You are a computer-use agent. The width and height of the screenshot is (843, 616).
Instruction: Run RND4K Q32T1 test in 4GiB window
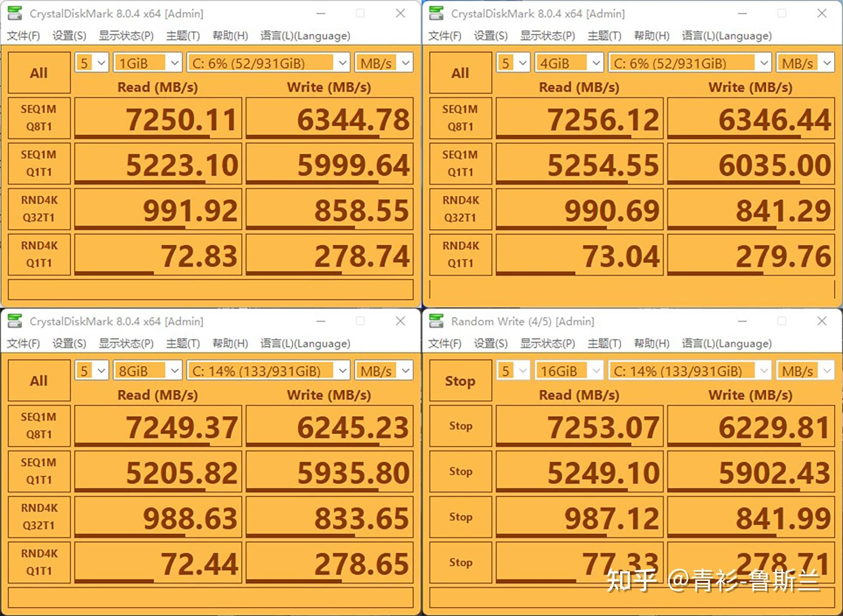[x=460, y=209]
